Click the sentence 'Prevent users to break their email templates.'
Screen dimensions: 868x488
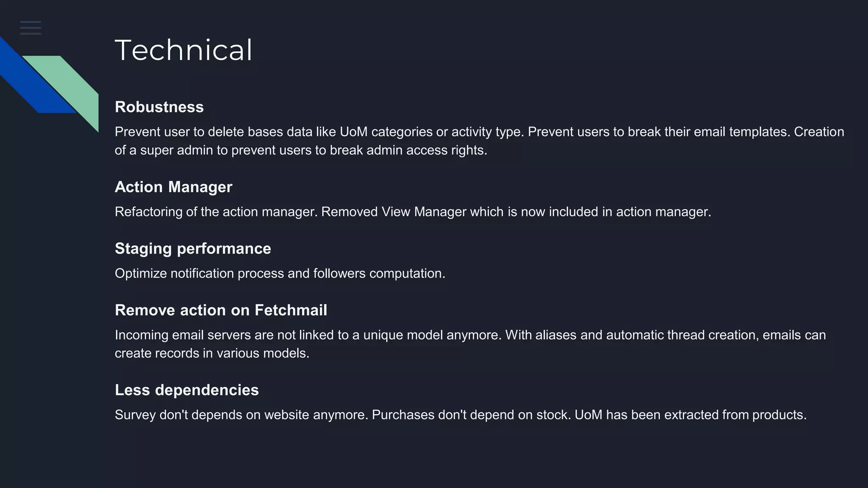[x=659, y=132]
